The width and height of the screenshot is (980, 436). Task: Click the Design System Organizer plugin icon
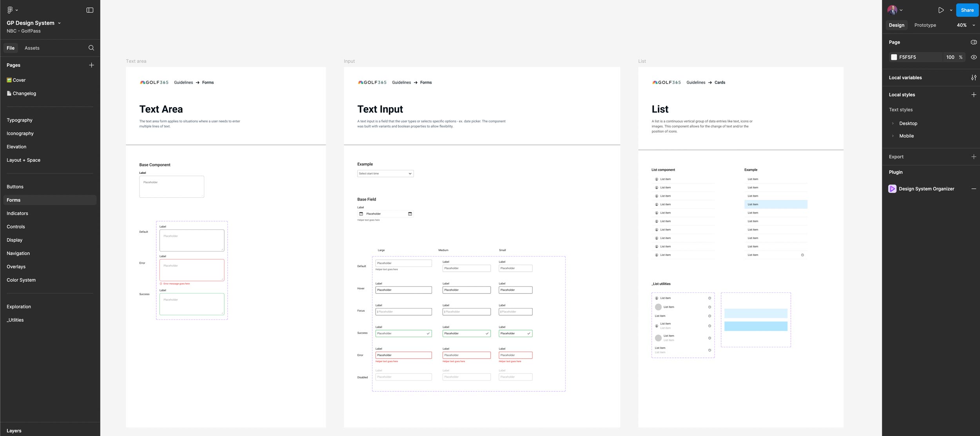(x=892, y=189)
